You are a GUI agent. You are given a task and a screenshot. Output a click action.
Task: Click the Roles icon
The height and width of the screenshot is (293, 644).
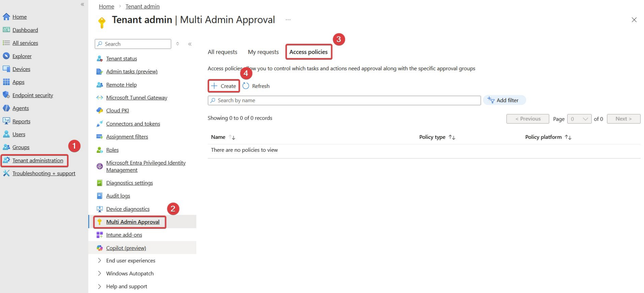coord(100,150)
